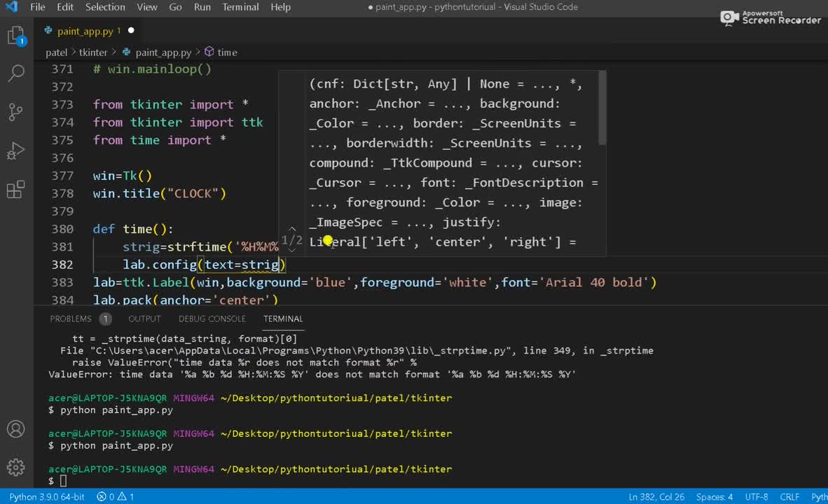This screenshot has height=504, width=828.
Task: Open the Accounts icon in activity bar
Action: pyautogui.click(x=16, y=429)
